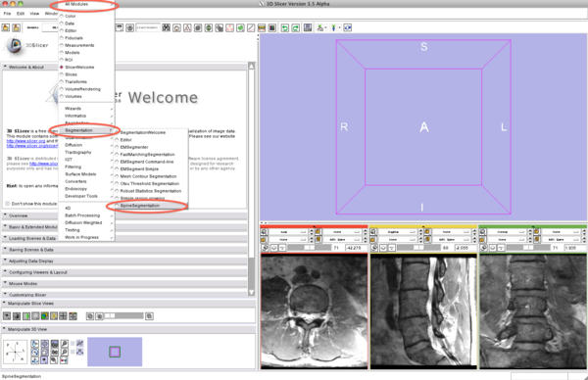Open the File menu
This screenshot has height=380, width=588.
(x=7, y=14)
